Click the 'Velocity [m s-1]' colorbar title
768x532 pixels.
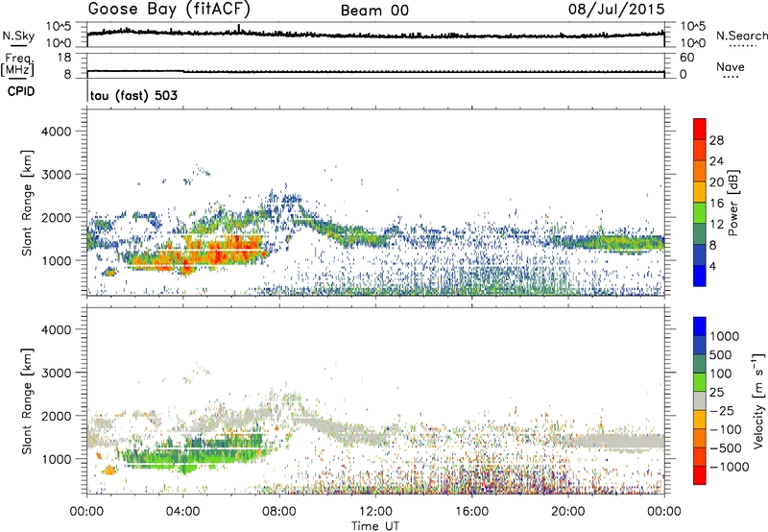(758, 400)
